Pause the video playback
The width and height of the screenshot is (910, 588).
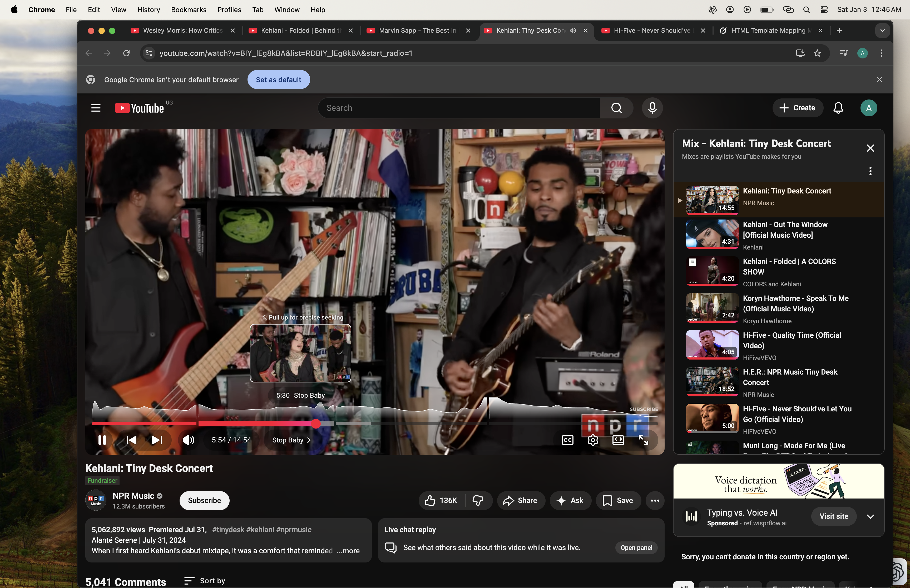coord(102,440)
